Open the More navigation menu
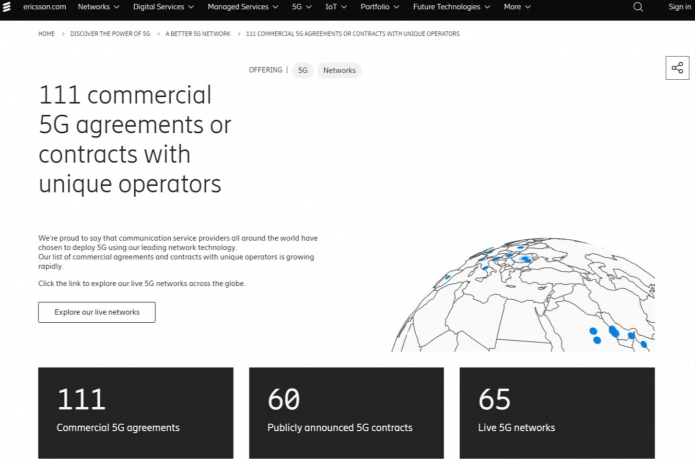The height and width of the screenshot is (464, 696). 517,7
